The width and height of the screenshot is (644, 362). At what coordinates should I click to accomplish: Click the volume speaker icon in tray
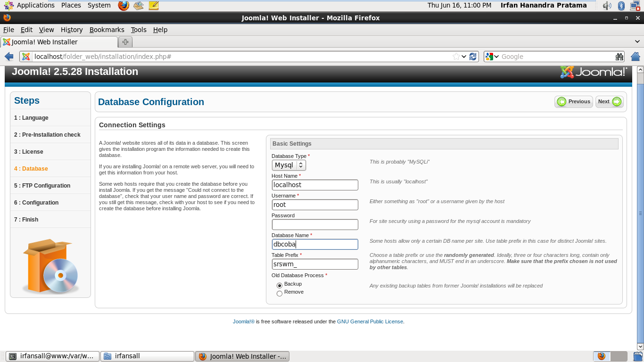click(x=607, y=6)
